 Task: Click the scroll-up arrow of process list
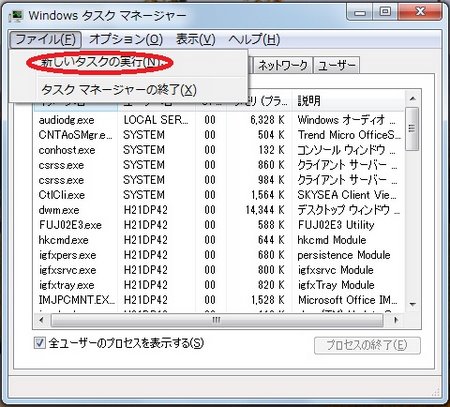tap(413, 99)
